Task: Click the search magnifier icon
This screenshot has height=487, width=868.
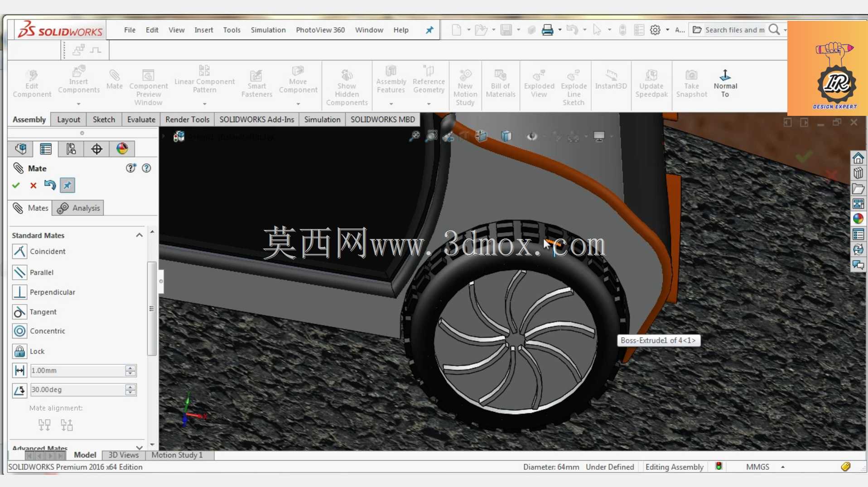Action: pyautogui.click(x=774, y=30)
